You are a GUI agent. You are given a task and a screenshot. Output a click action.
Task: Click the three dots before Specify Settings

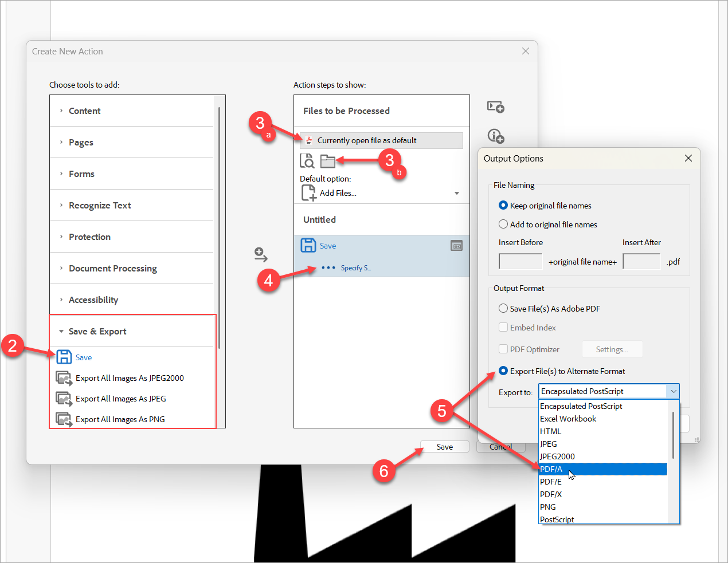(328, 267)
